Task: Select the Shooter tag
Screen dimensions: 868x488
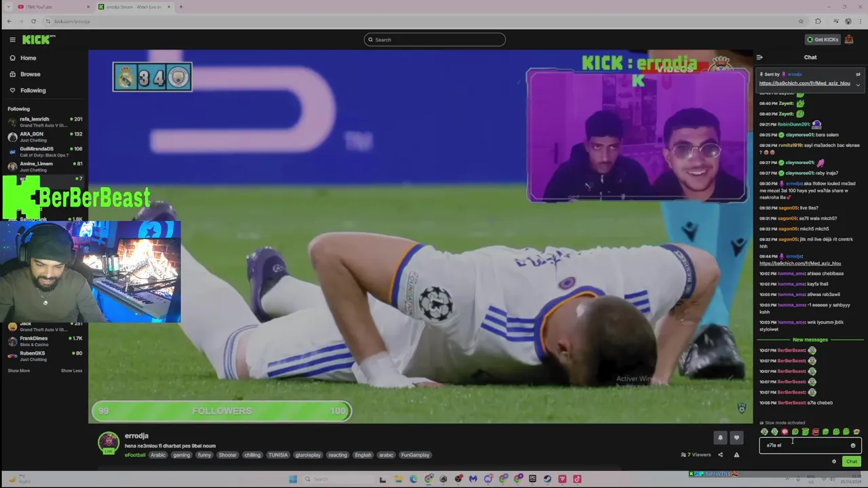Action: pyautogui.click(x=228, y=455)
